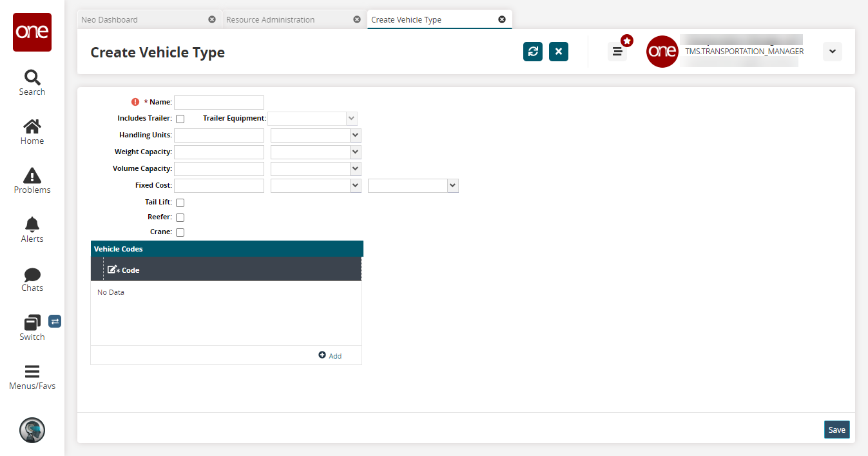This screenshot has width=868, height=456.
Task: Open the Alerts bell icon
Action: [x=32, y=224]
